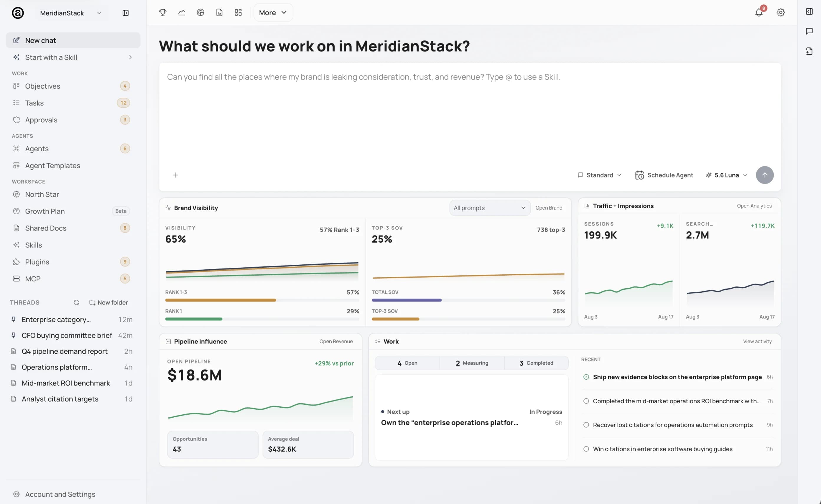Select the 2 Measuring work tab

point(472,363)
